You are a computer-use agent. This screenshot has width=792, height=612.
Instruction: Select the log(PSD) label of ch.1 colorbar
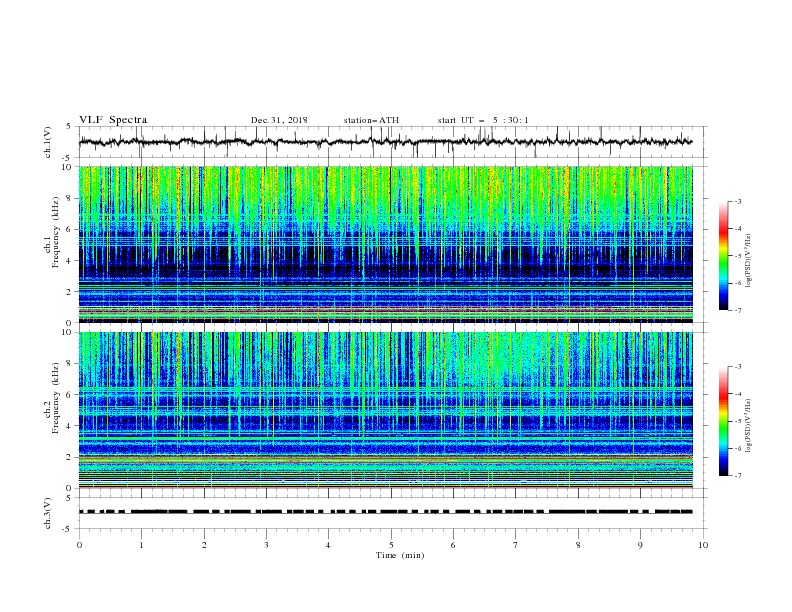click(x=748, y=261)
